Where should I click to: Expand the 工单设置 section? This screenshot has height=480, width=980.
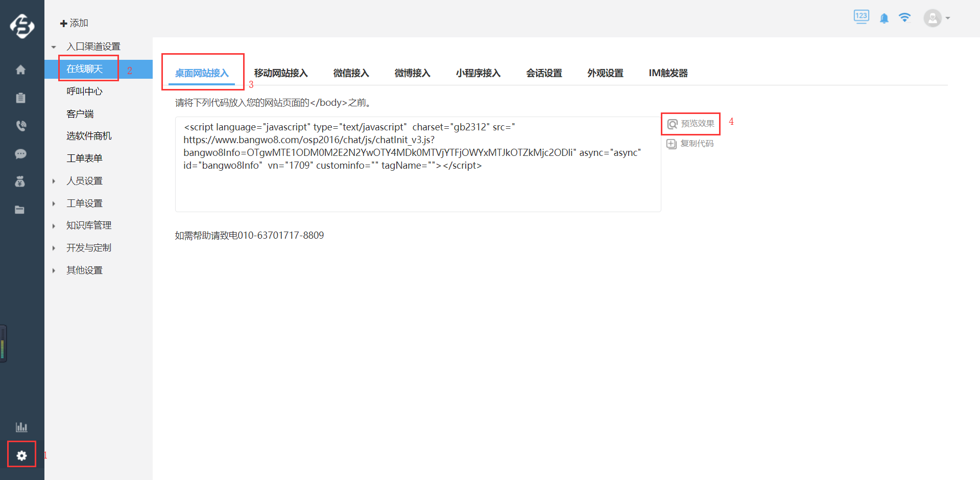(x=54, y=203)
